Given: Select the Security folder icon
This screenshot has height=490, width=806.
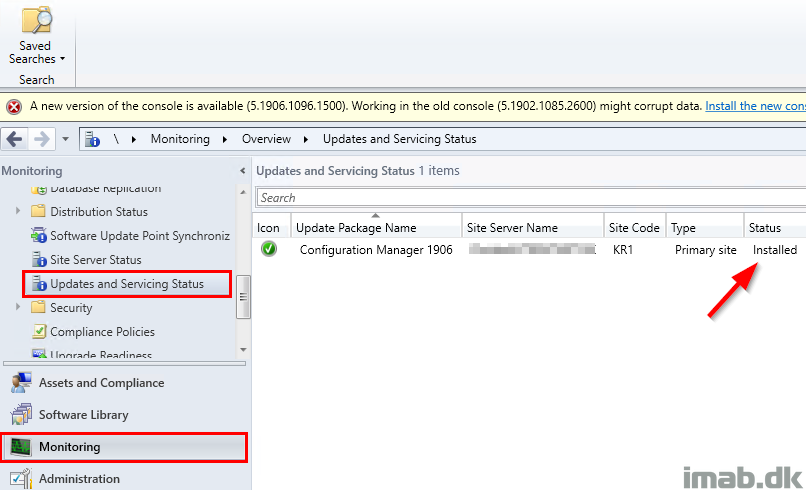Looking at the screenshot, I should 38,307.
